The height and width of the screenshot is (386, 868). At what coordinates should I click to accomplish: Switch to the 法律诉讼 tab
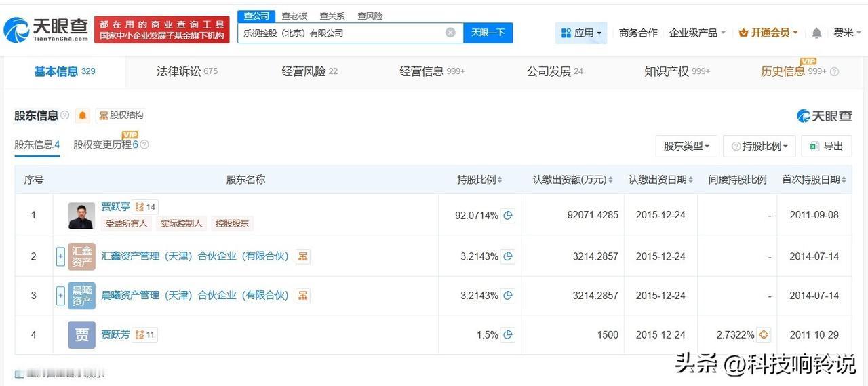187,71
